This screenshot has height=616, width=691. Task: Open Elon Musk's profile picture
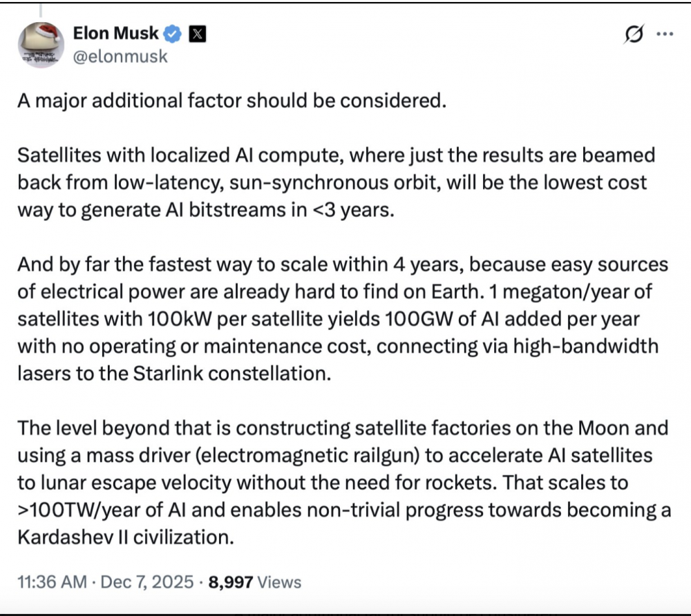click(41, 45)
